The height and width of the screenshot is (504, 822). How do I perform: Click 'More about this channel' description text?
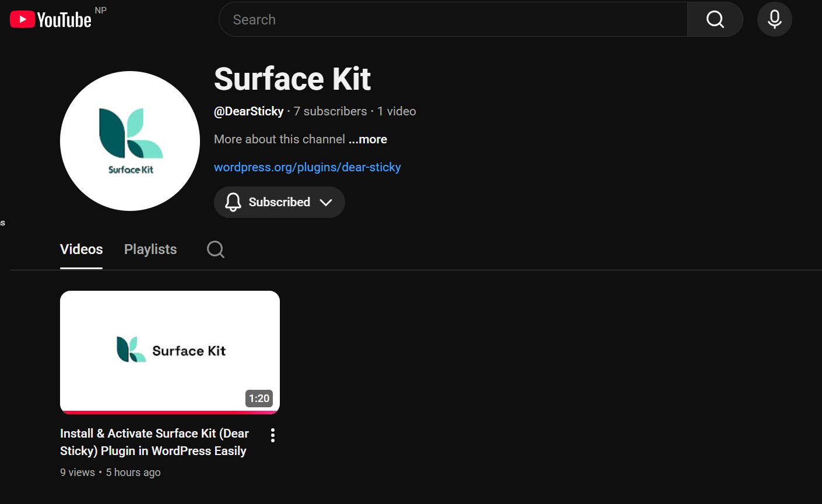point(279,139)
